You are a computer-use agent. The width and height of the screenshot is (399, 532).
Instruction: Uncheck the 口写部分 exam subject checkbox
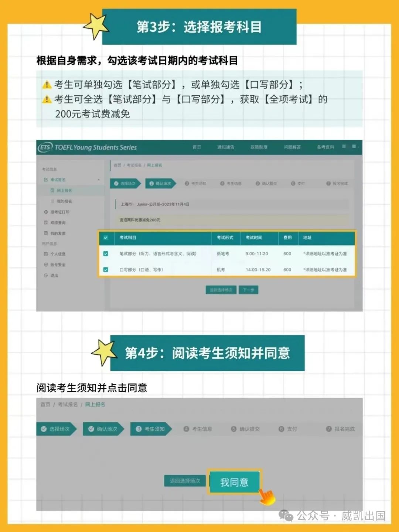click(106, 270)
